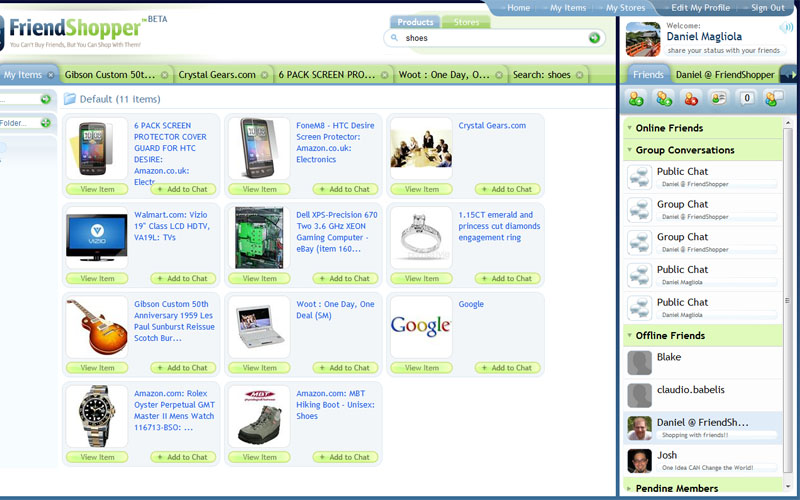This screenshot has width=800, height=500.
Task: Switch to the Stores search tab
Action: [466, 22]
